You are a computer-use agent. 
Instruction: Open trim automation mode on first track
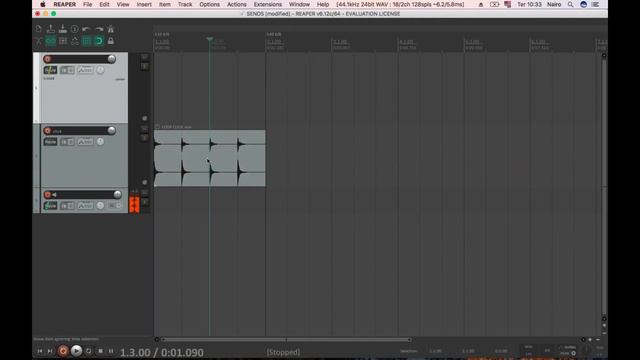click(x=85, y=70)
